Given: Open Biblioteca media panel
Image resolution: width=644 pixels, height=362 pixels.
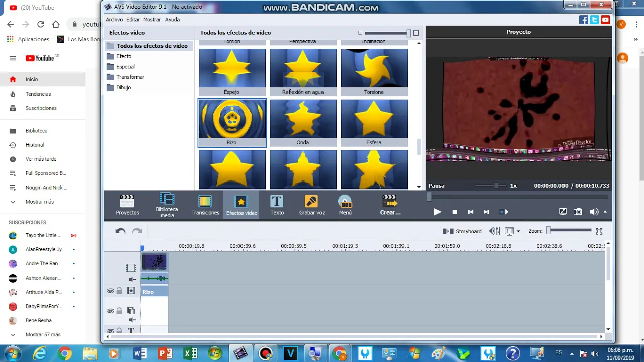Looking at the screenshot, I should pos(167,205).
